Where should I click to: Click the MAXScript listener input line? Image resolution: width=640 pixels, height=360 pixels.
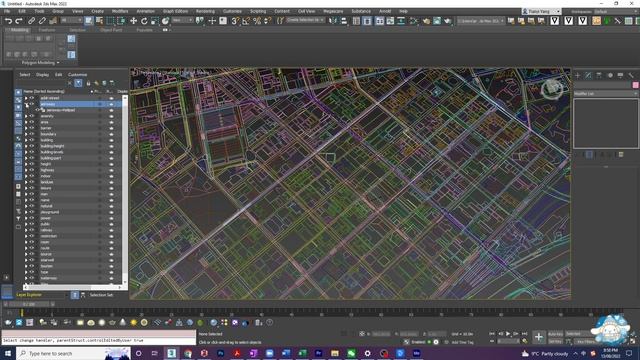[x=98, y=340]
